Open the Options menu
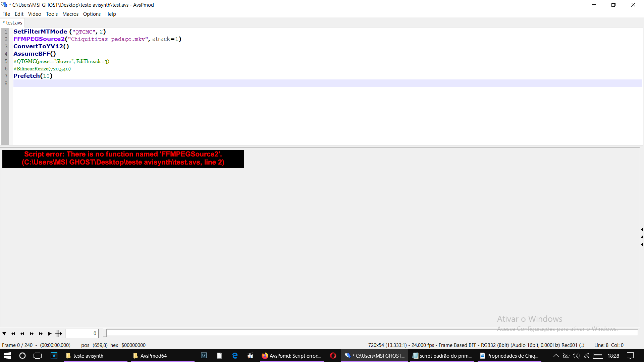 point(92,14)
